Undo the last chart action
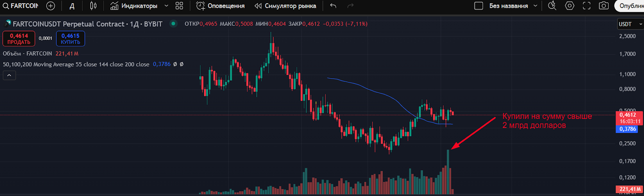 [x=333, y=6]
